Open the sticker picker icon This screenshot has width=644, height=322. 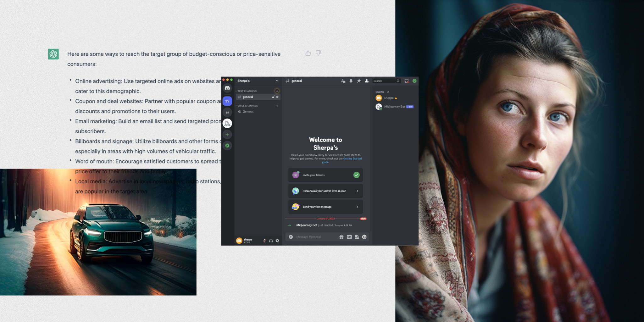357,237
